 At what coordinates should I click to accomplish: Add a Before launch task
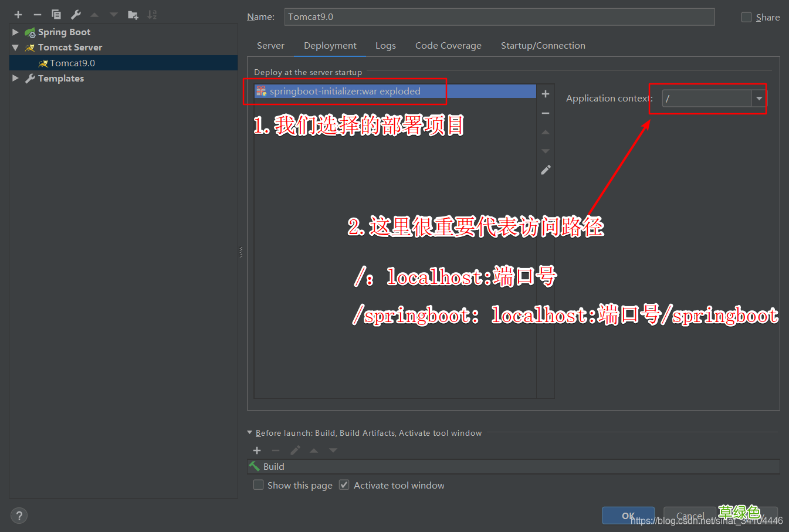257,450
